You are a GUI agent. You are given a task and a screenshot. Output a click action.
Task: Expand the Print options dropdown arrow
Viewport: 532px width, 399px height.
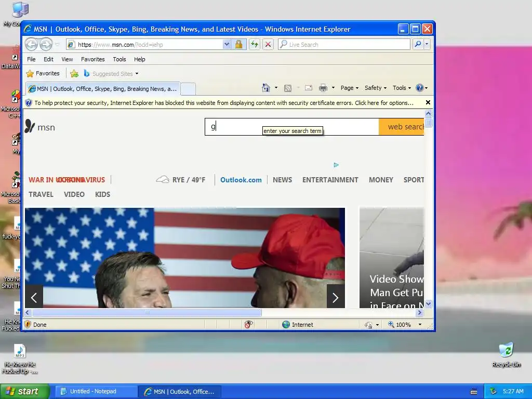point(333,88)
